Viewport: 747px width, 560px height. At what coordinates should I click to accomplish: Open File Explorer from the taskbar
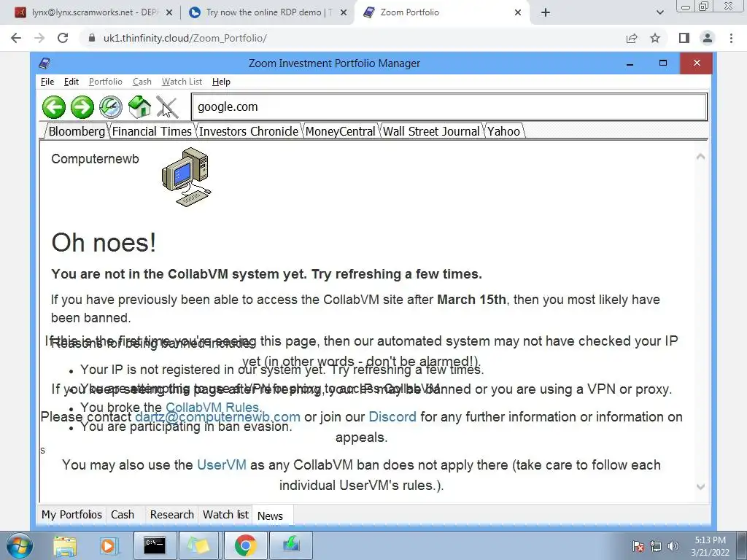(65, 545)
